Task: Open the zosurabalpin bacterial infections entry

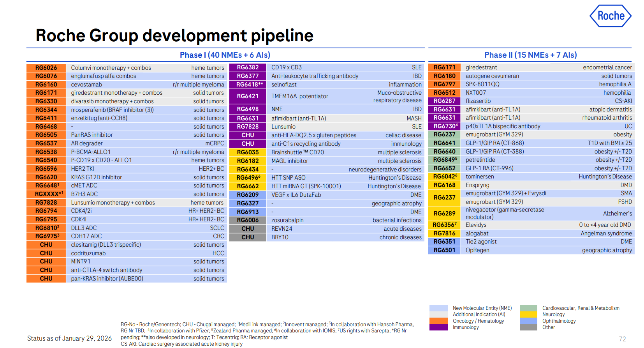Action: (287, 220)
